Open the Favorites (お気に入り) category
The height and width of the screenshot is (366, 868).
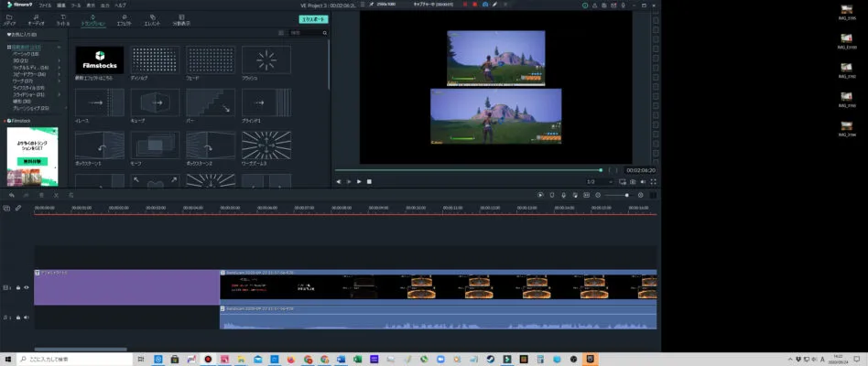click(x=22, y=34)
